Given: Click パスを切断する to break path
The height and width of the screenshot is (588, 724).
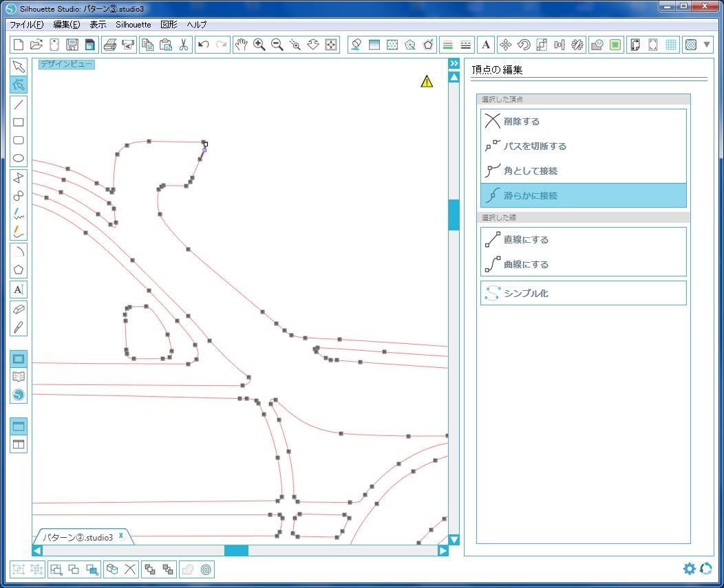Looking at the screenshot, I should [583, 146].
